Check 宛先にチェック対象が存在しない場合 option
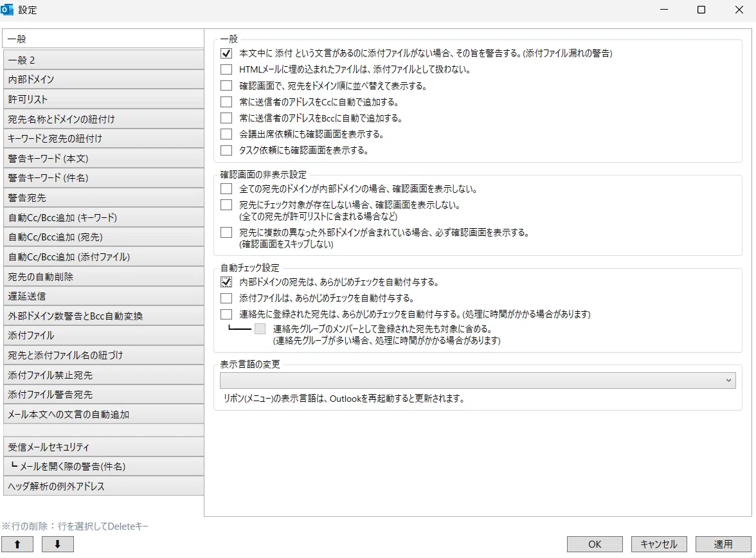The image size is (756, 558). coord(226,205)
